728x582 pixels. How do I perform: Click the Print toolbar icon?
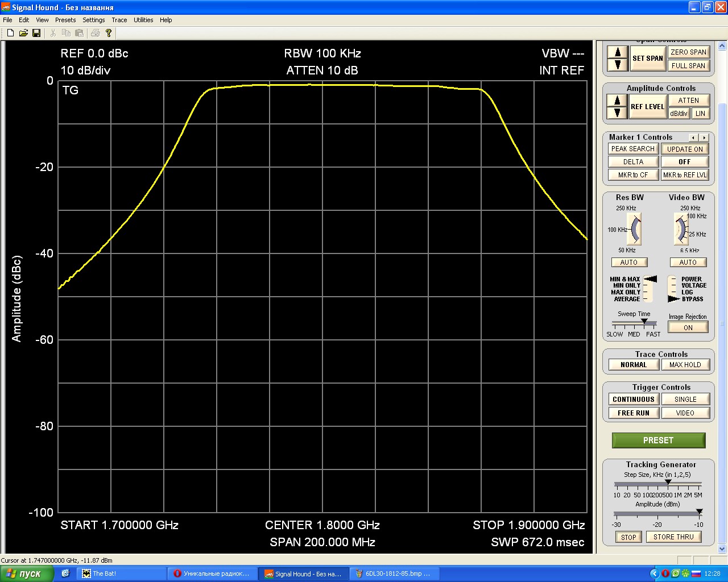click(96, 33)
